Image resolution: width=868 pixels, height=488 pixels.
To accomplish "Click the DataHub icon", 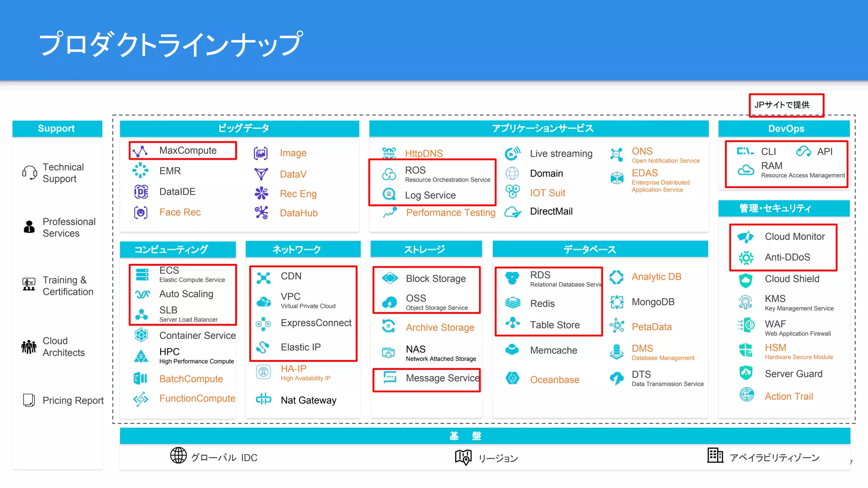I will [262, 213].
